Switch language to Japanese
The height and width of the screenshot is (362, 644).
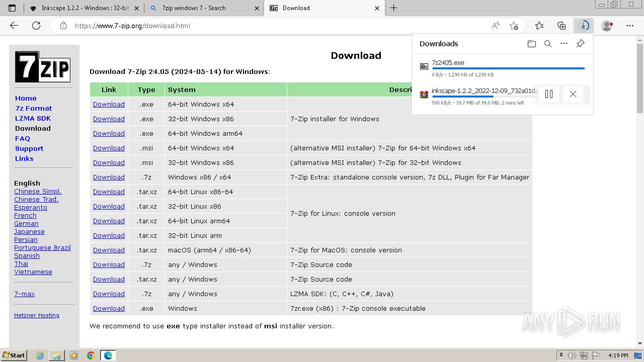(29, 231)
